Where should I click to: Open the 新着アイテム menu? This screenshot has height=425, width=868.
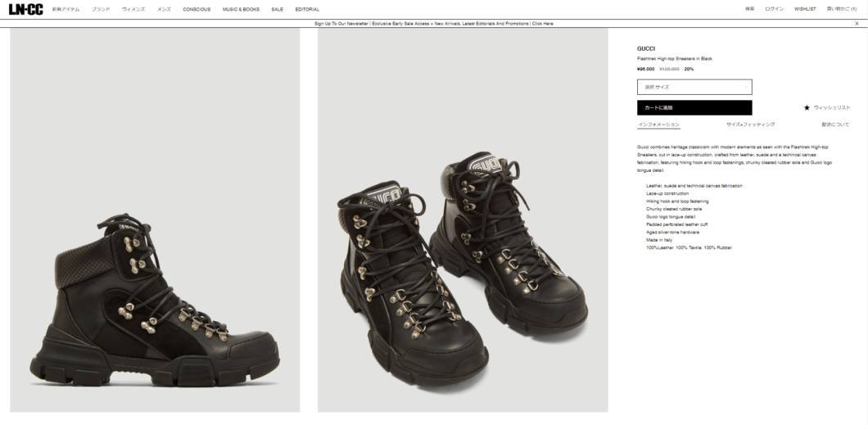coord(66,9)
